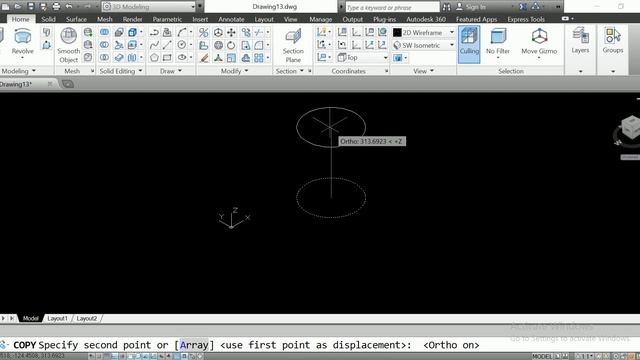The height and width of the screenshot is (360, 640).
Task: Select the Rotate tool in Modify panel
Action: point(231,45)
